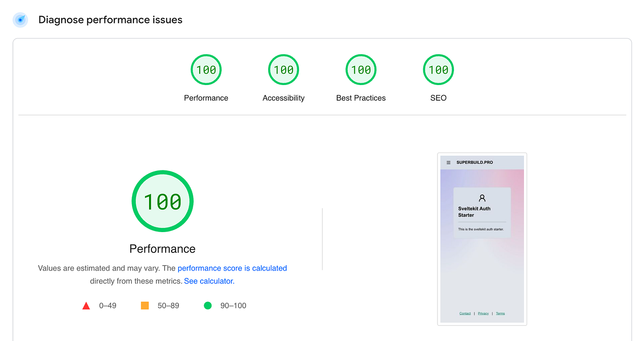Click the user profile icon in preview card

click(482, 198)
